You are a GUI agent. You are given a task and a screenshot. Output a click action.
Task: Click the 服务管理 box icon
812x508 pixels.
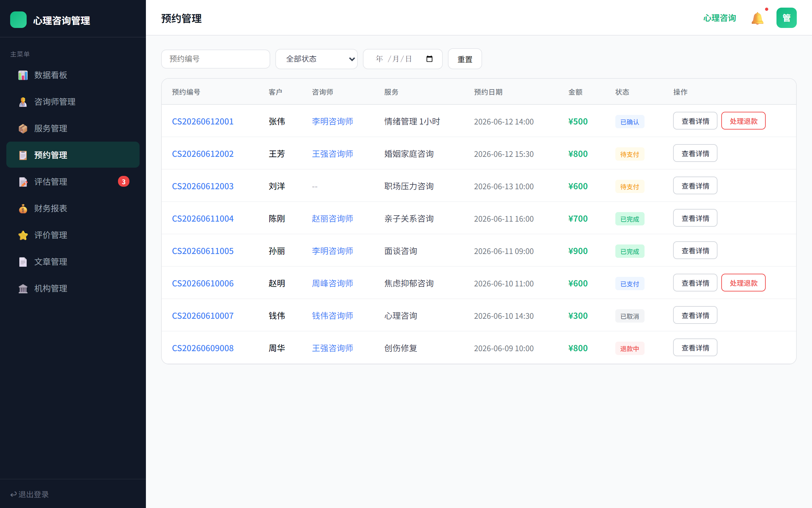[23, 128]
